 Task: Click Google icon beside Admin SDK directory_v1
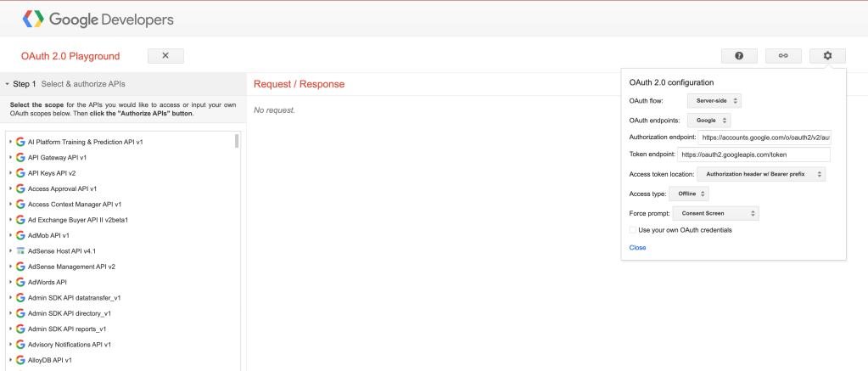tap(20, 313)
